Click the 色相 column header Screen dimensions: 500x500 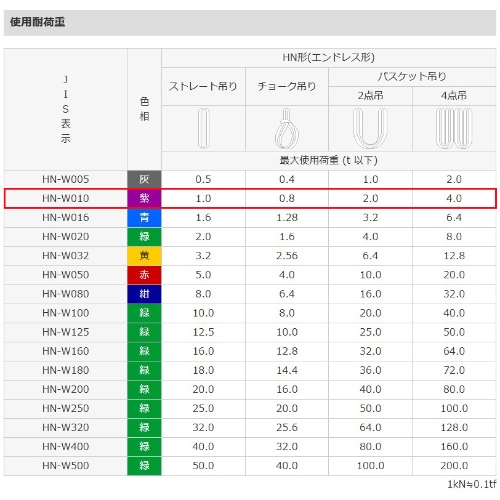(x=144, y=109)
